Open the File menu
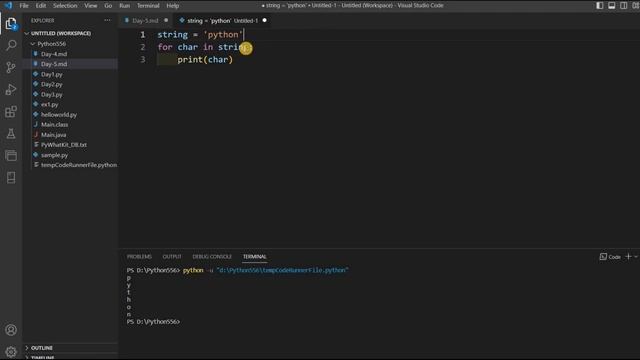Screen dimensions: 640x360 coord(24,6)
